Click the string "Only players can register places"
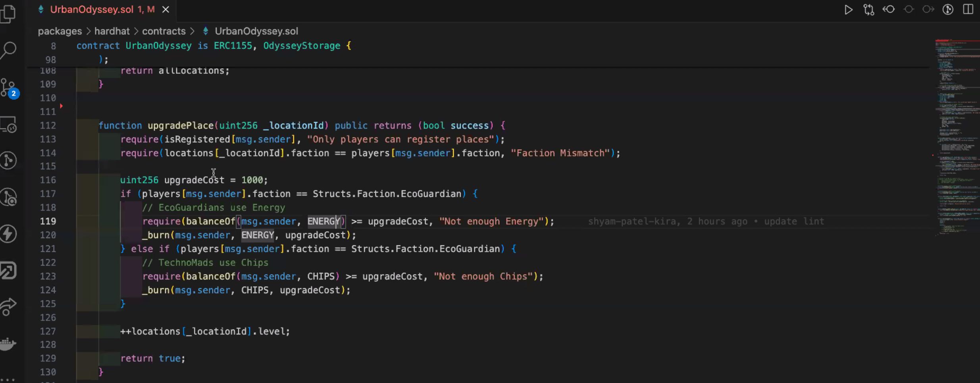This screenshot has height=383, width=980. coord(400,139)
